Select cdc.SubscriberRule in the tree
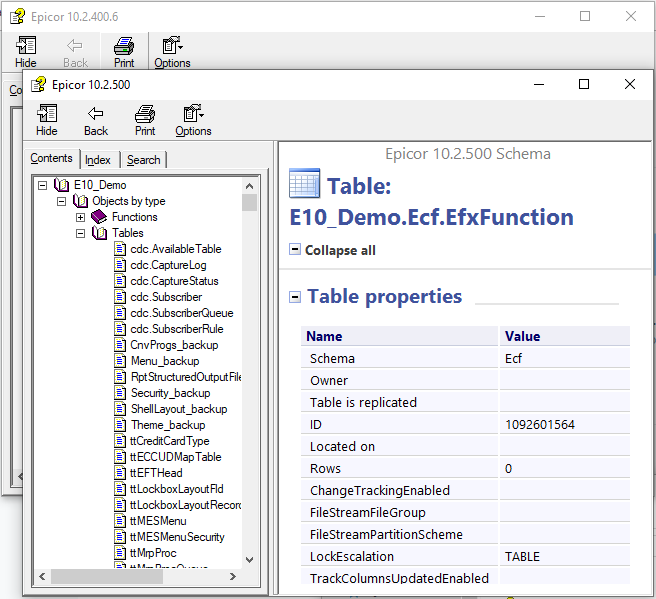The image size is (656, 599). 177,329
